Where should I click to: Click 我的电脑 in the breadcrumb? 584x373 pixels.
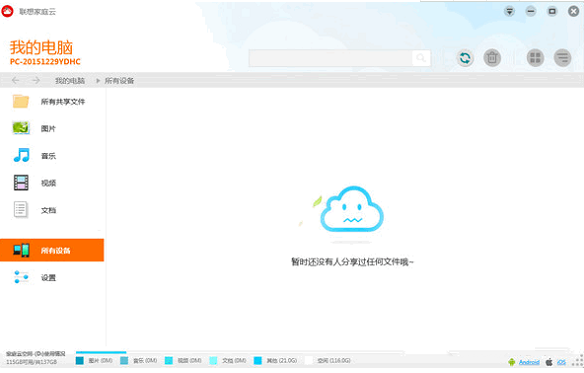coord(70,81)
